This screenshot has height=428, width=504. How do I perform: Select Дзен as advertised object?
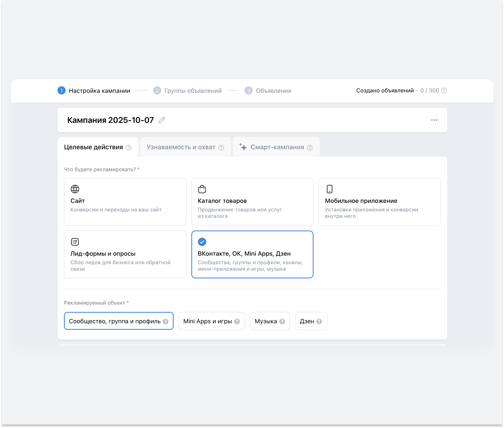(307, 321)
